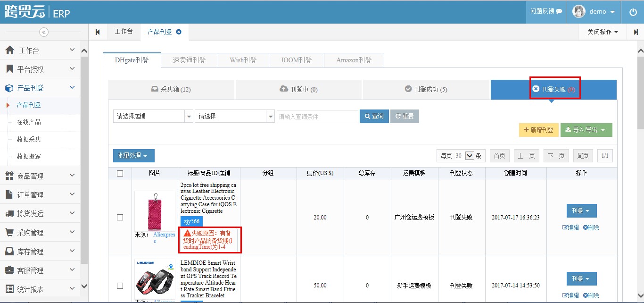Open 采集箱 (12) tab
Viewport: 644px width, 303px height.
click(171, 89)
